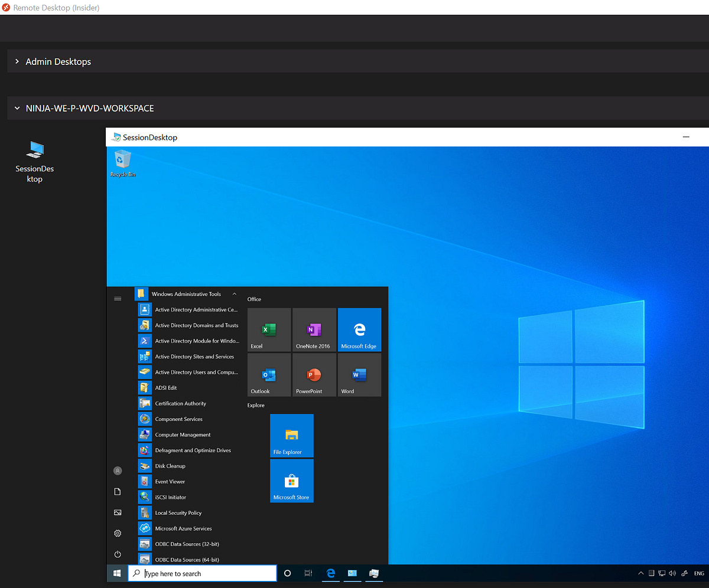Open Pictures from the Start sidebar
This screenshot has width=709, height=588.
[118, 512]
